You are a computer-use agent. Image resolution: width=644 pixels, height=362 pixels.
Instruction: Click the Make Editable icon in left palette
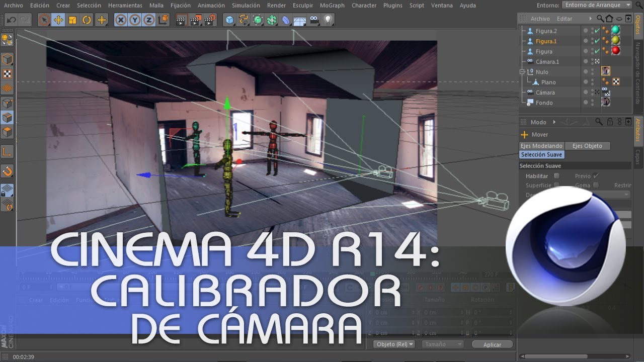coord(7,40)
